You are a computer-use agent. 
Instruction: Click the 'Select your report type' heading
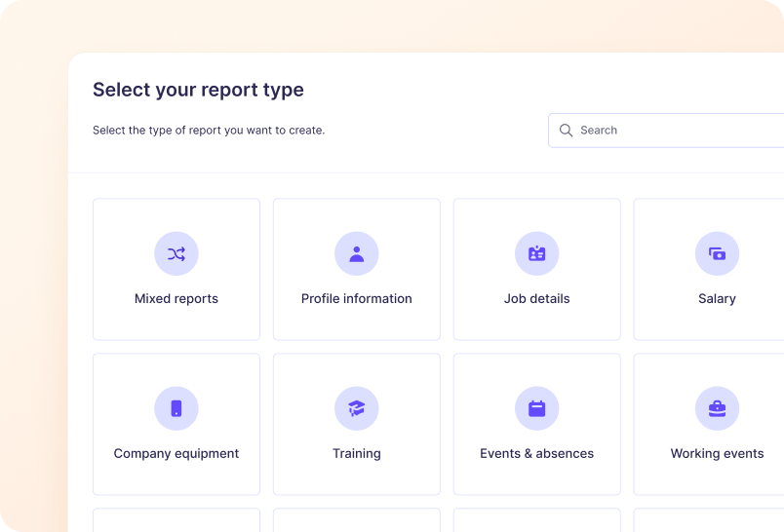[x=199, y=90]
